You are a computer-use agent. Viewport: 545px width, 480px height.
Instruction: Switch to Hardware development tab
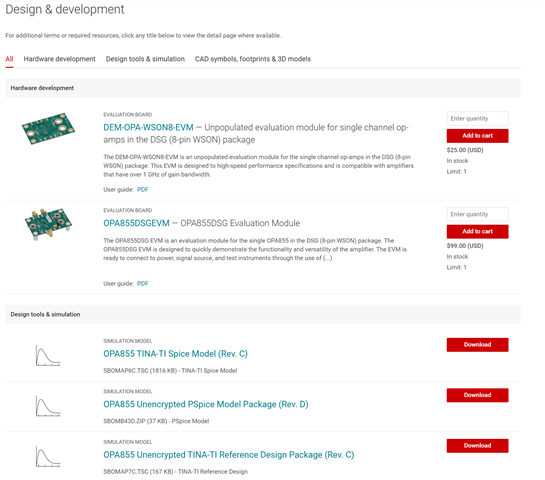pyautogui.click(x=59, y=59)
